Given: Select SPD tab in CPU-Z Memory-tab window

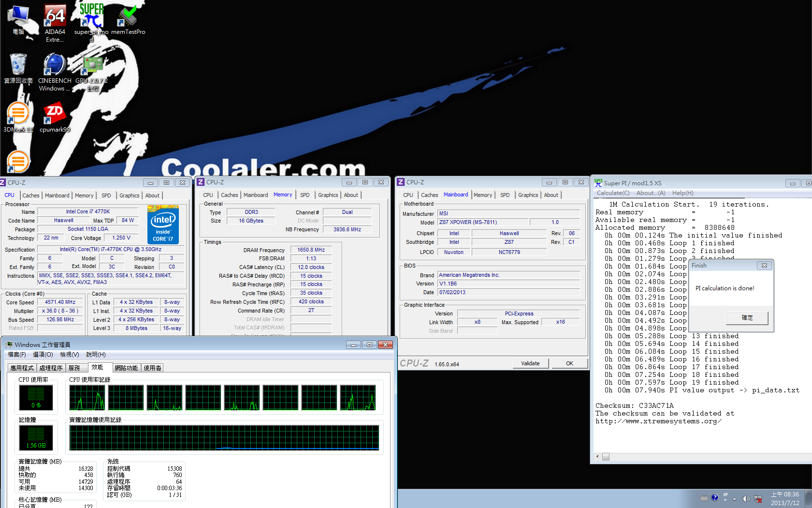Looking at the screenshot, I should 305,195.
